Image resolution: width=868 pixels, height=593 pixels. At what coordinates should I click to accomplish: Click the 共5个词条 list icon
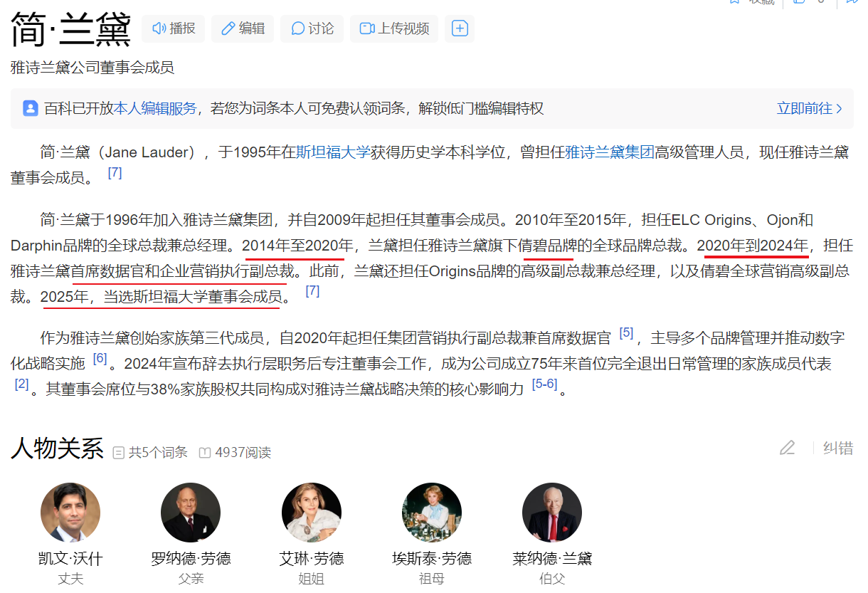(119, 452)
